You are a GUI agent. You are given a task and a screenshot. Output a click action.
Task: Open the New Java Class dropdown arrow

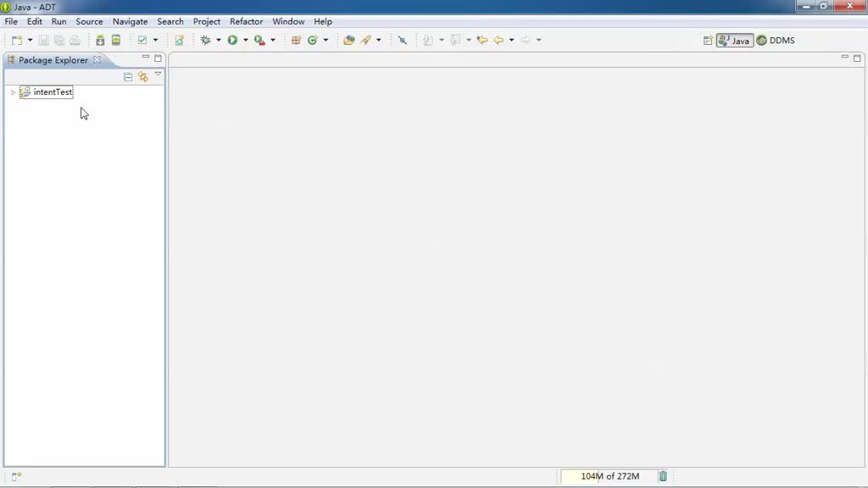click(x=326, y=40)
